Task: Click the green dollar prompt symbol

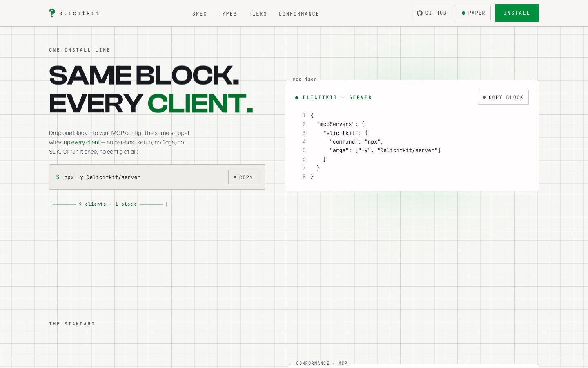Action: click(x=58, y=177)
